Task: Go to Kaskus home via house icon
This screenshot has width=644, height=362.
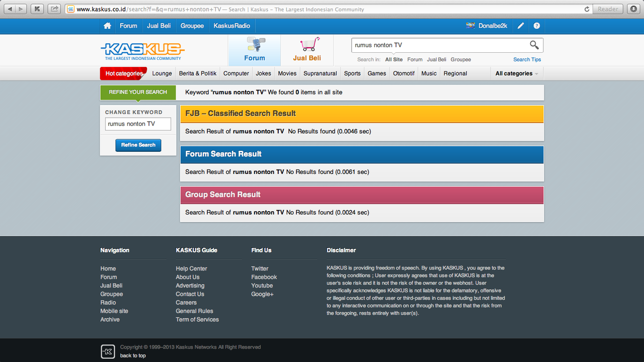Action: click(107, 26)
